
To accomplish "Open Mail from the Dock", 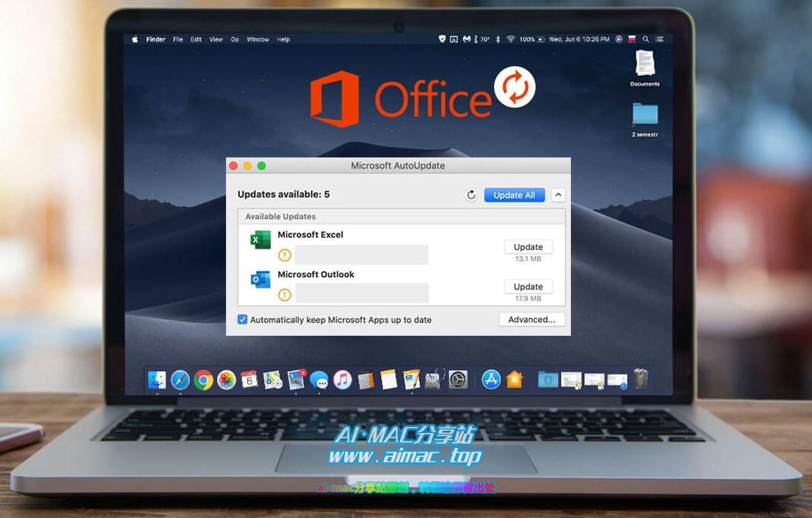I will pos(297,379).
